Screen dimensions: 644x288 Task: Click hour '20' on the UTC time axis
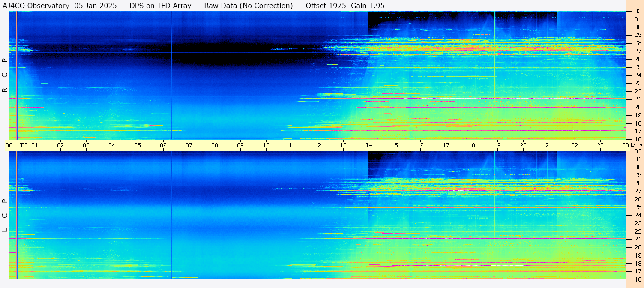click(x=523, y=145)
